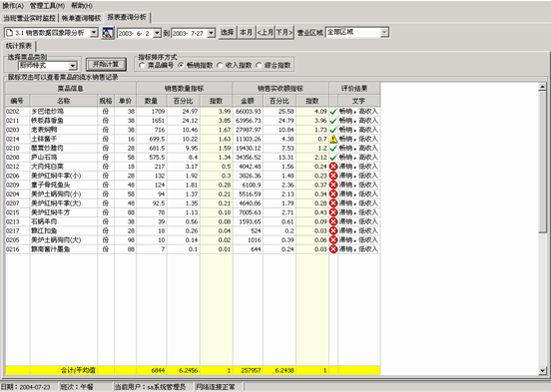Screen dimensions: 551x392
Task: Select the 收入指数 sort radio button
Action: pos(220,65)
